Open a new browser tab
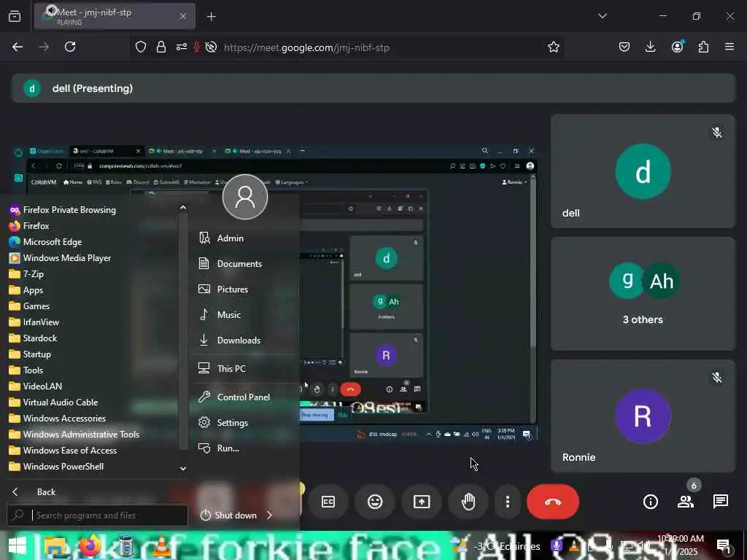 click(212, 17)
